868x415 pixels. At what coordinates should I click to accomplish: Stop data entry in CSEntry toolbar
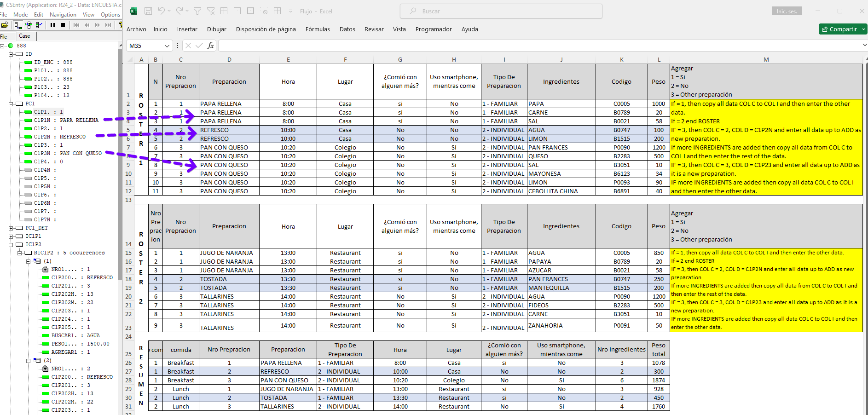(x=63, y=25)
